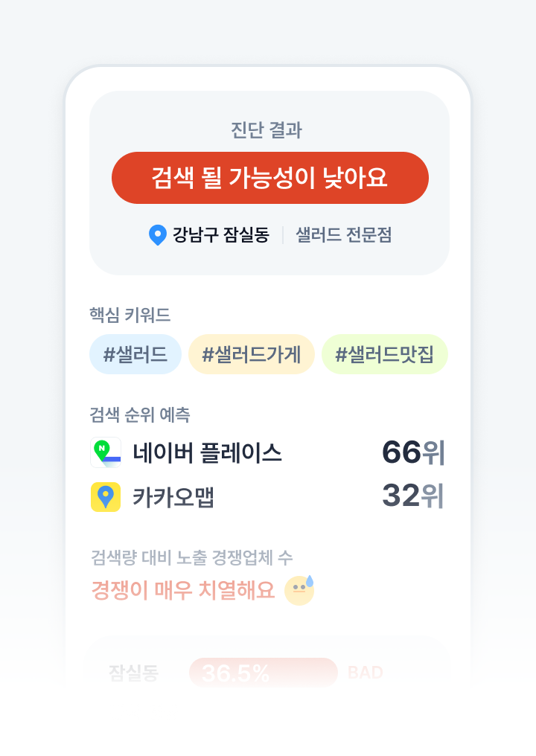Click the '강남구 잠실동' location text
The image size is (536, 756).
point(221,235)
